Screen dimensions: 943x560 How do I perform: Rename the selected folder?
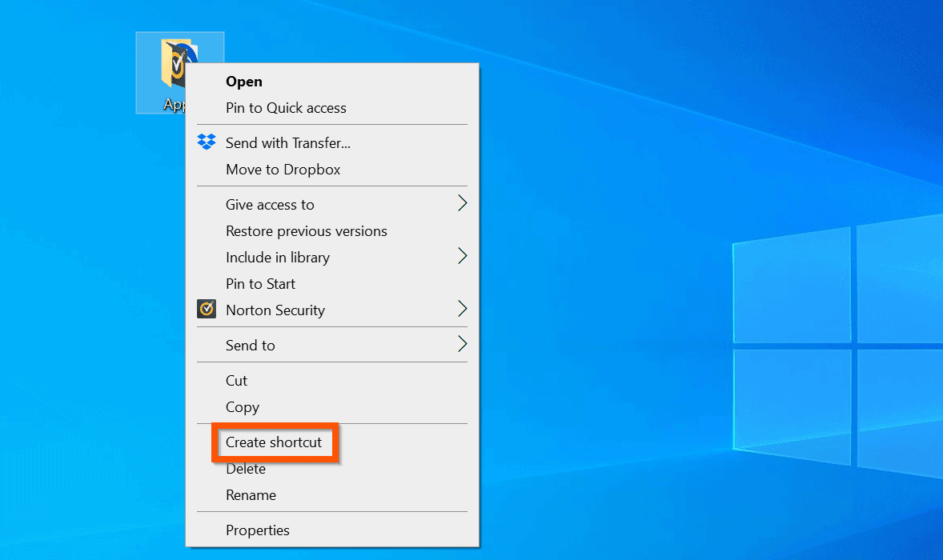(x=251, y=494)
